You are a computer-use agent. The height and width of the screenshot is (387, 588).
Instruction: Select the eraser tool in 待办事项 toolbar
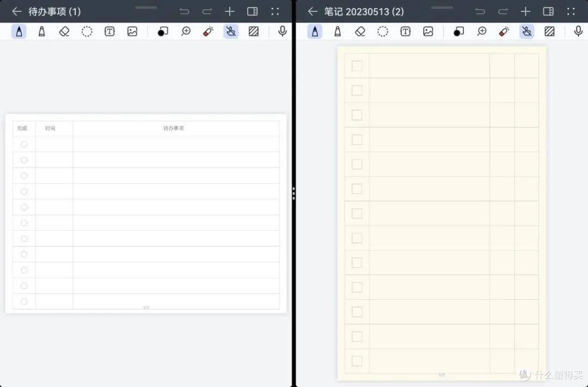tap(64, 32)
